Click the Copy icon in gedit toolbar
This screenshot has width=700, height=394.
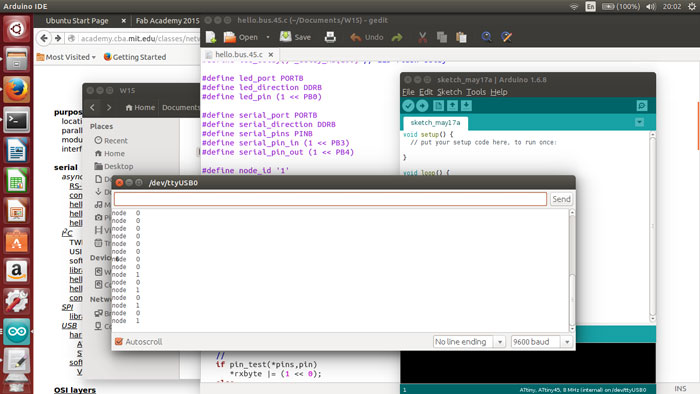442,37
